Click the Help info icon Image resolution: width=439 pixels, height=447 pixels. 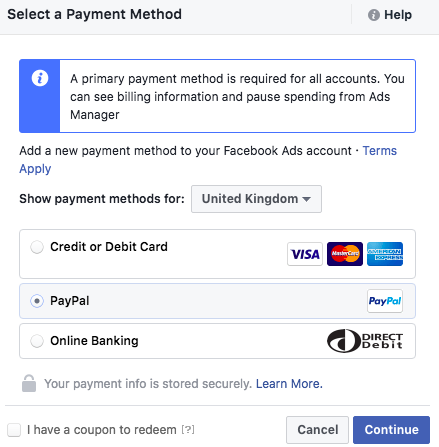[x=373, y=15]
